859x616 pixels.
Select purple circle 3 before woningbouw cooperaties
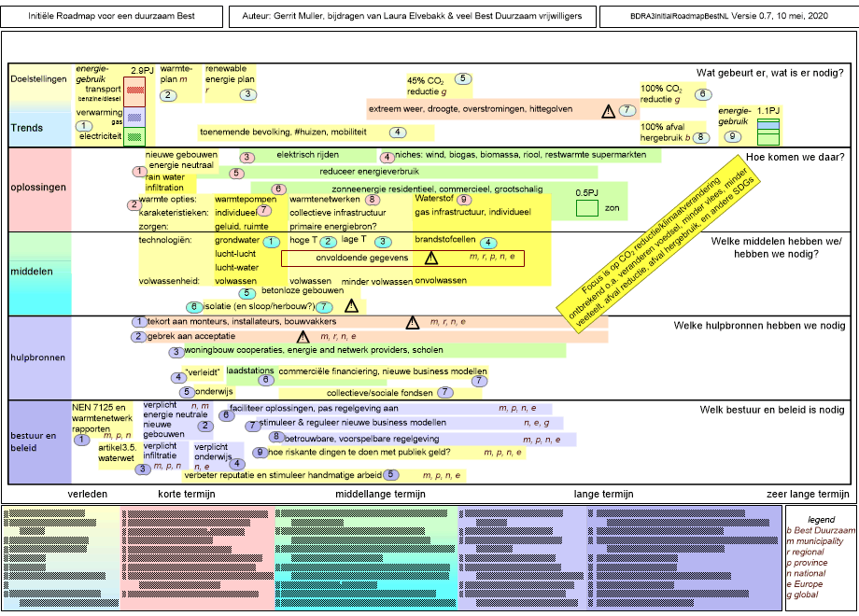pos(176,352)
